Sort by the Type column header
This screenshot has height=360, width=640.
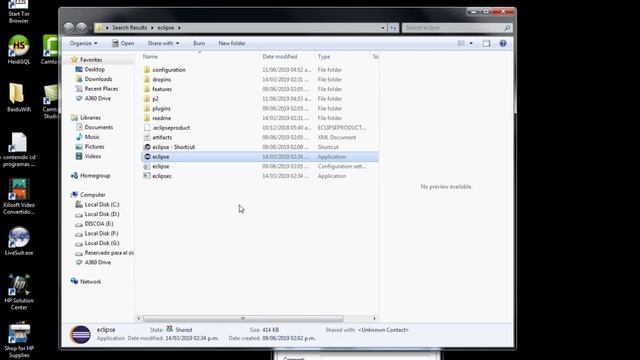click(324, 57)
